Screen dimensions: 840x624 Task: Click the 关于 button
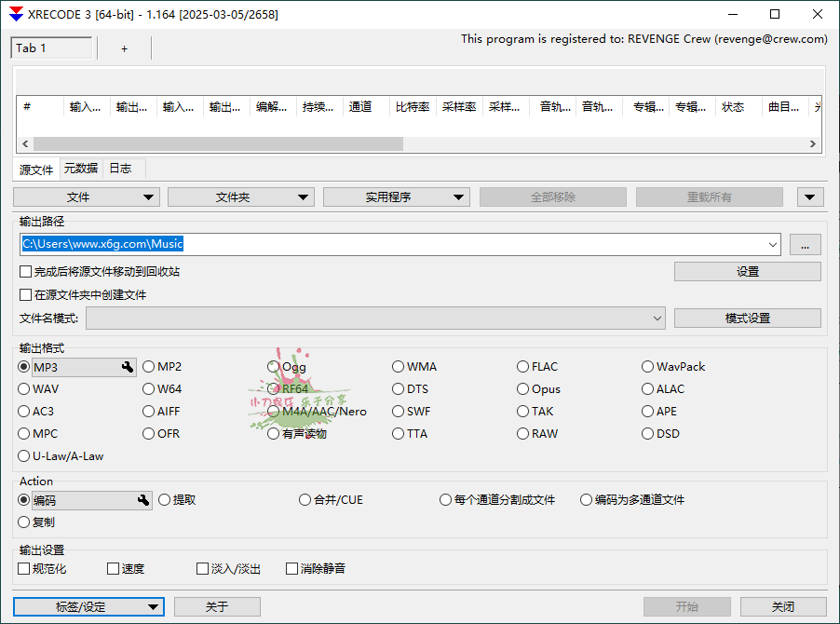tap(217, 606)
